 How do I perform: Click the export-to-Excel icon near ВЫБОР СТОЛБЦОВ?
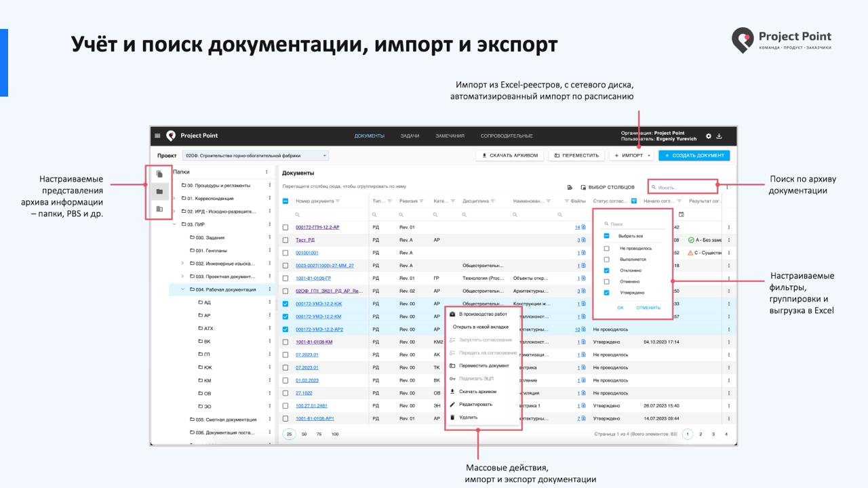[x=570, y=186]
